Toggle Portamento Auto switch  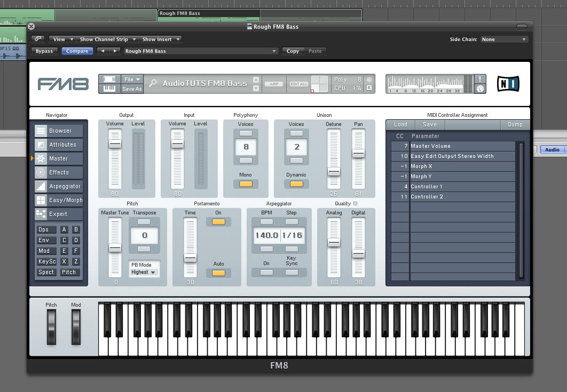pyautogui.click(x=218, y=273)
